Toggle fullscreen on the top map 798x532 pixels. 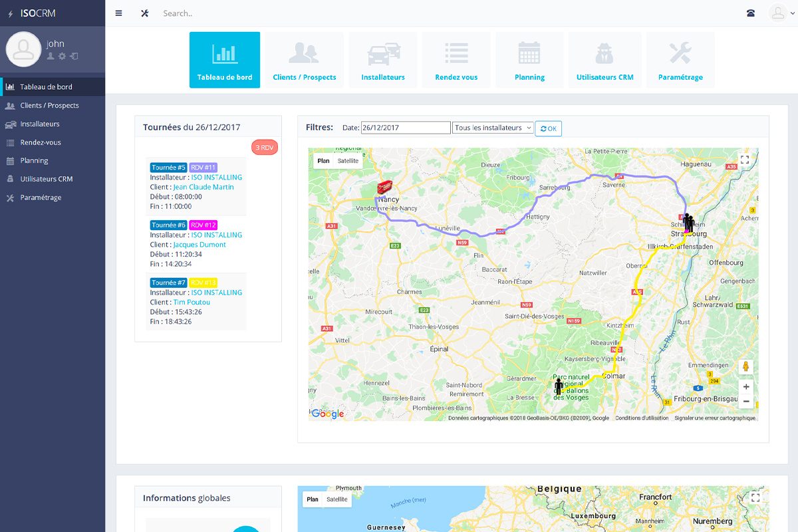(x=745, y=160)
